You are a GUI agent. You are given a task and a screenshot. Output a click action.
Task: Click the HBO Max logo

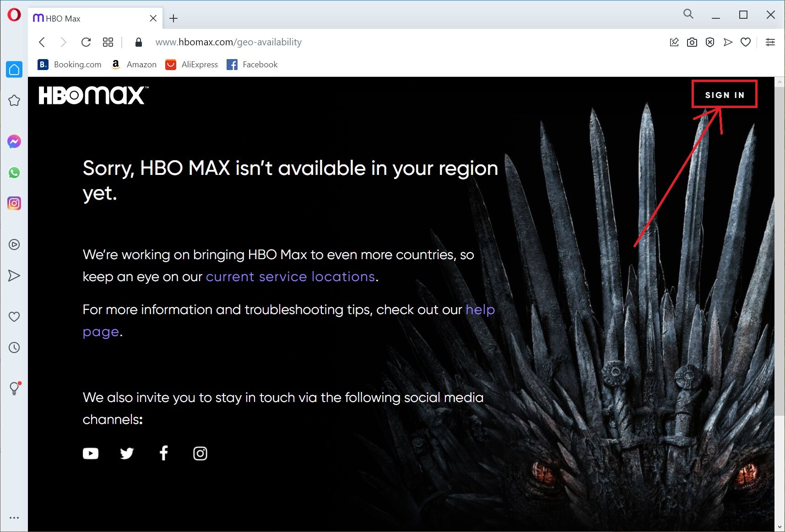(93, 95)
